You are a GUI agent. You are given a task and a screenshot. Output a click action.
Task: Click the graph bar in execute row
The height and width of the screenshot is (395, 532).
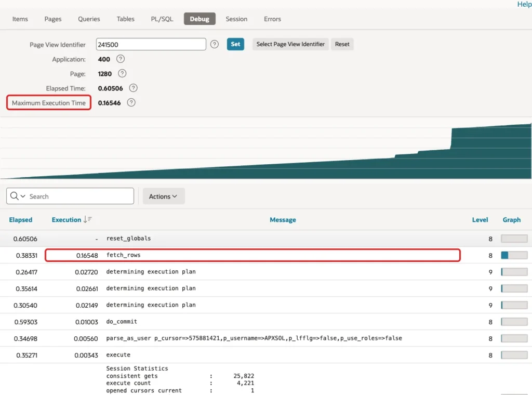(514, 355)
